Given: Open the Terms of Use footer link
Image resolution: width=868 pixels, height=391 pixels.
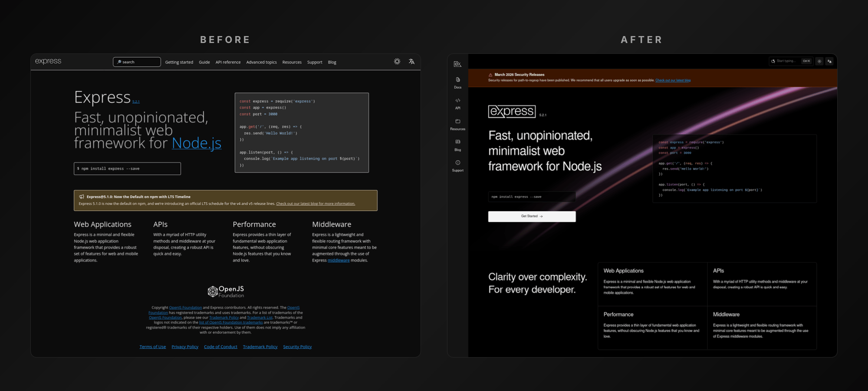Looking at the screenshot, I should coord(152,347).
